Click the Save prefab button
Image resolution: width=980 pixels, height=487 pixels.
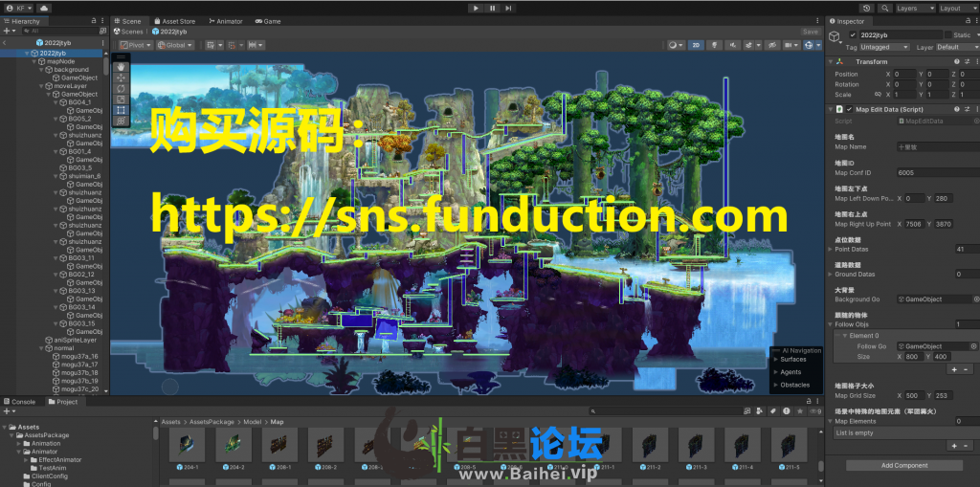810,32
